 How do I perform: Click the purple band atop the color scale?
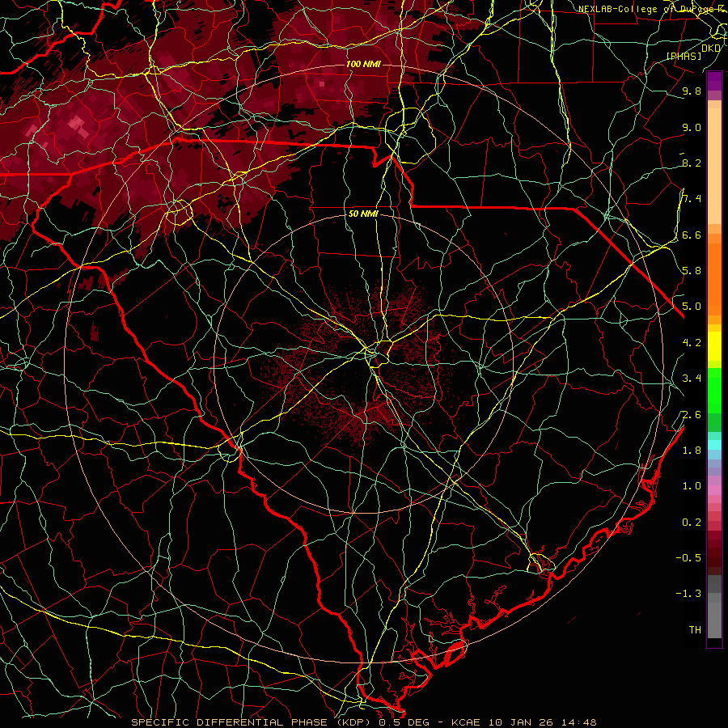tap(714, 81)
